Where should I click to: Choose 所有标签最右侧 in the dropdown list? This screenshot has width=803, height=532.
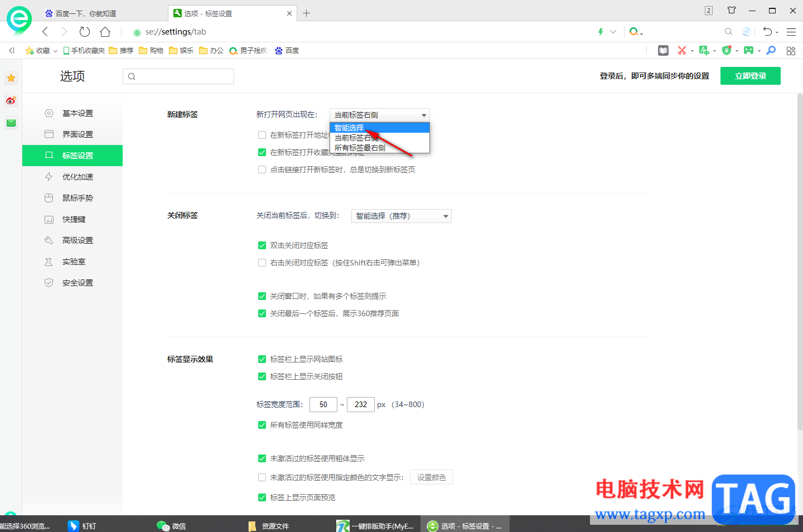point(380,148)
